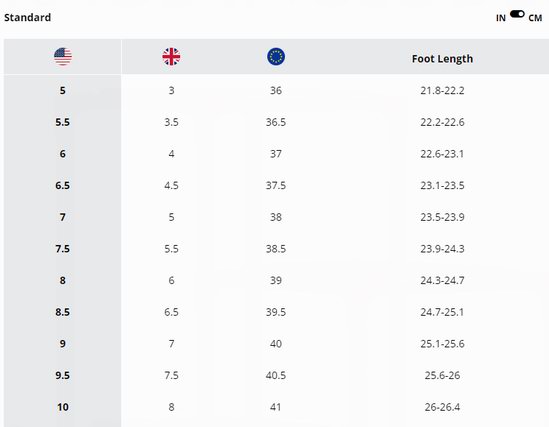
Task: Open the Standard size tab heading
Action: pos(27,18)
